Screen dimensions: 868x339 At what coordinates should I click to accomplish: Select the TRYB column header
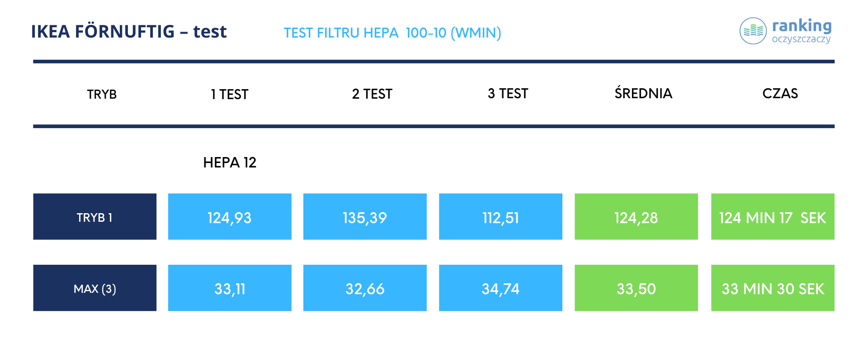coord(102,94)
